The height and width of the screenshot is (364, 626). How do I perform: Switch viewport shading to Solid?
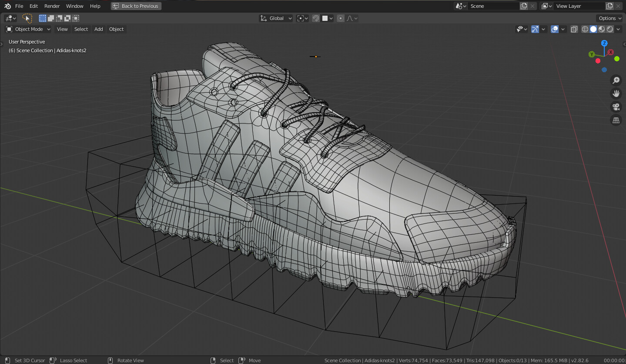[x=593, y=29]
